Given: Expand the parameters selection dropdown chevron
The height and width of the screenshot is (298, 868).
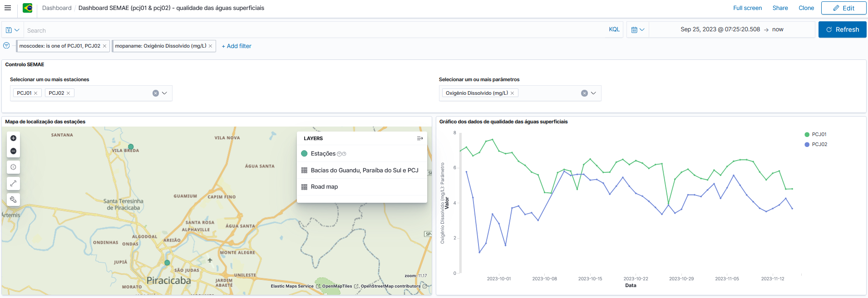Looking at the screenshot, I should tap(593, 93).
